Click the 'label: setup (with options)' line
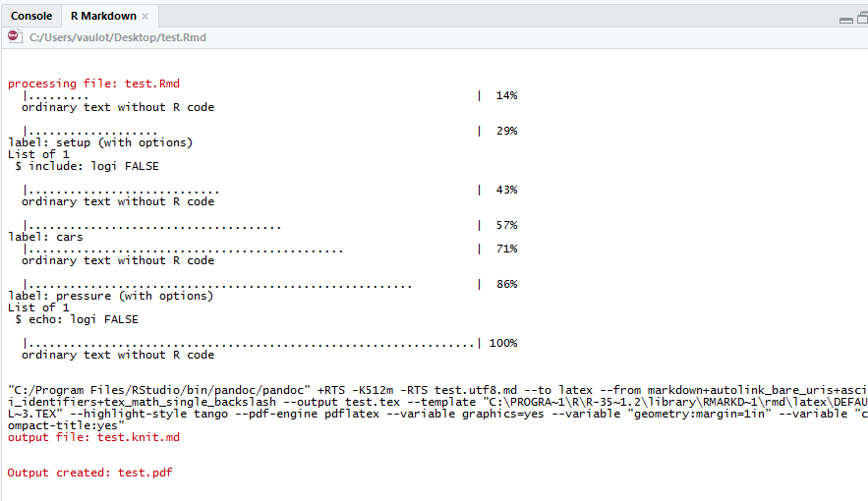The height and width of the screenshot is (501, 868). pyautogui.click(x=100, y=142)
